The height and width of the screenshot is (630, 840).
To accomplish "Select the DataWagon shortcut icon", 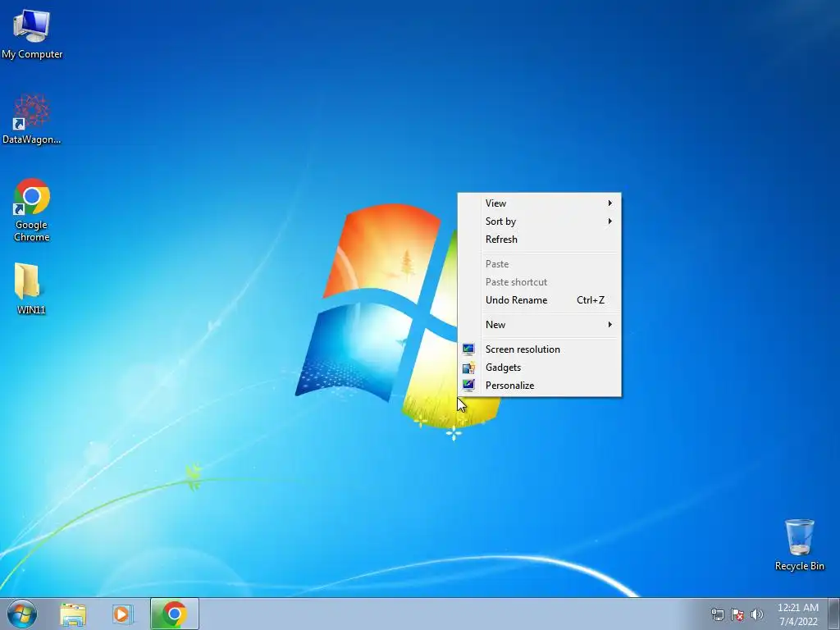I will [32, 120].
